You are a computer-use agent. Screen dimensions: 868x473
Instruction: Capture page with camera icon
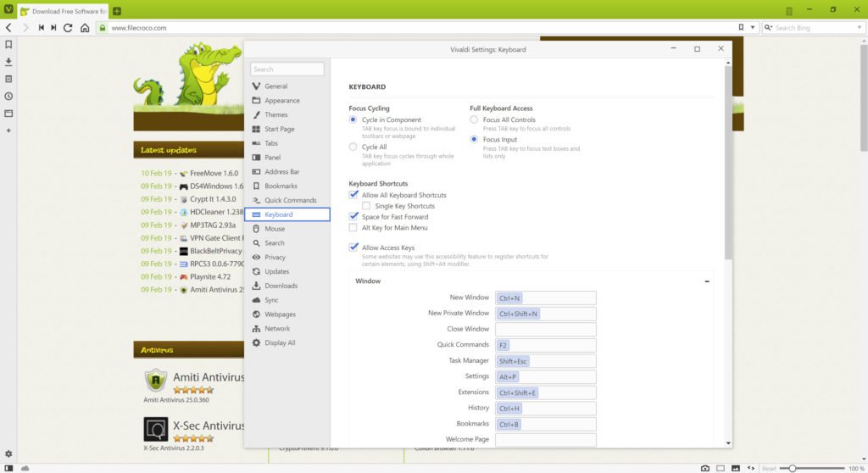704,468
